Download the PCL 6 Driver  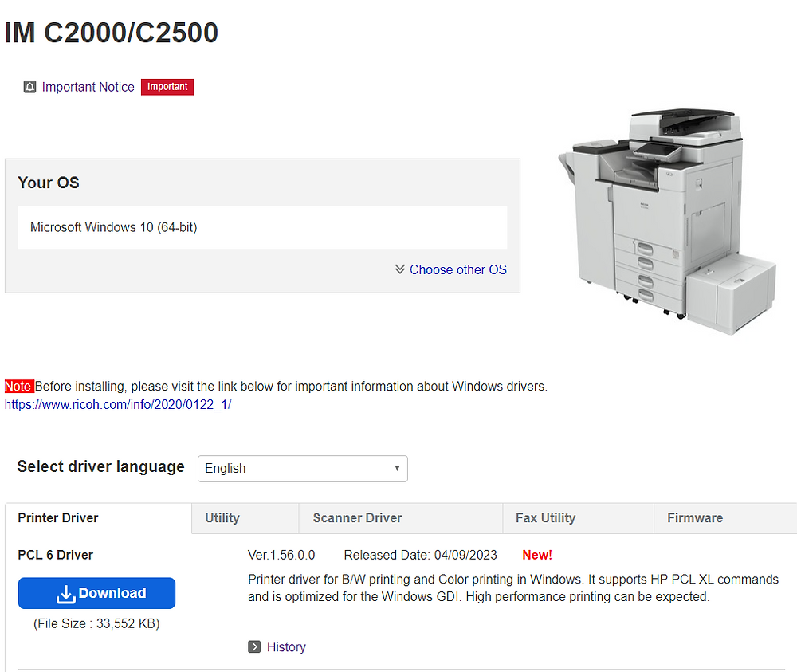(x=96, y=592)
